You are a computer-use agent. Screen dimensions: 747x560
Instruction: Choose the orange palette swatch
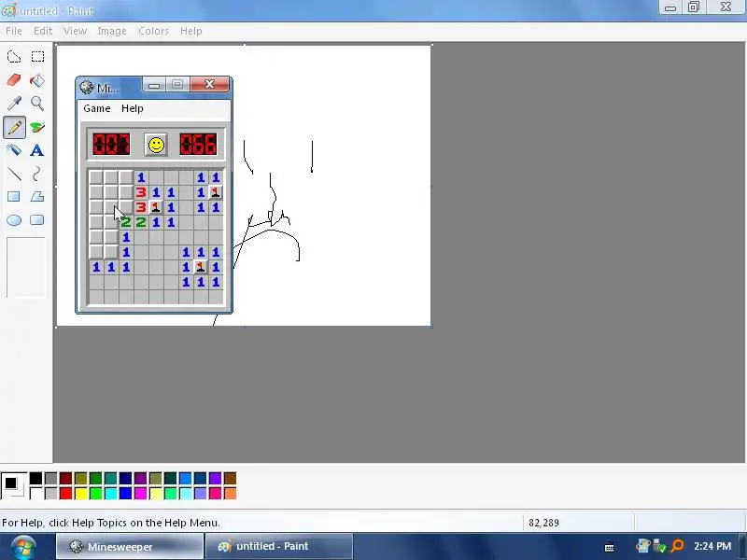tap(230, 493)
